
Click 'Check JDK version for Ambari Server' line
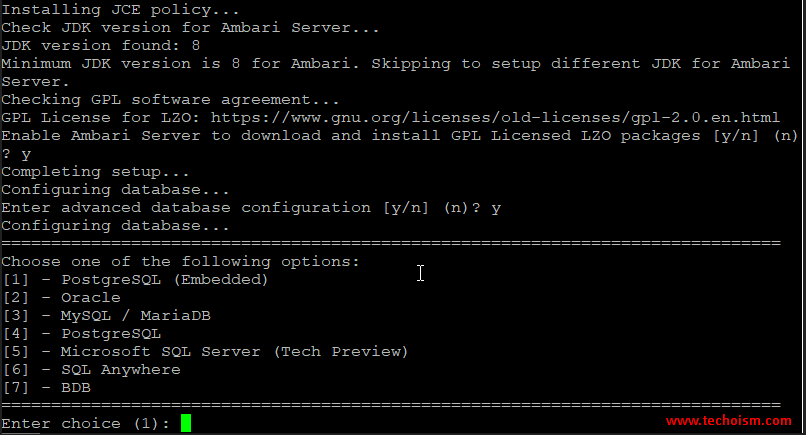(190, 28)
